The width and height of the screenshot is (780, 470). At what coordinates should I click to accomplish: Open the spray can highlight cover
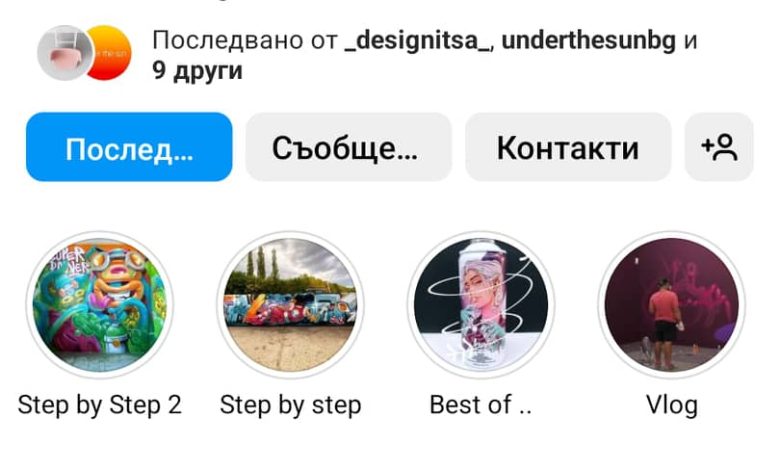pos(481,304)
